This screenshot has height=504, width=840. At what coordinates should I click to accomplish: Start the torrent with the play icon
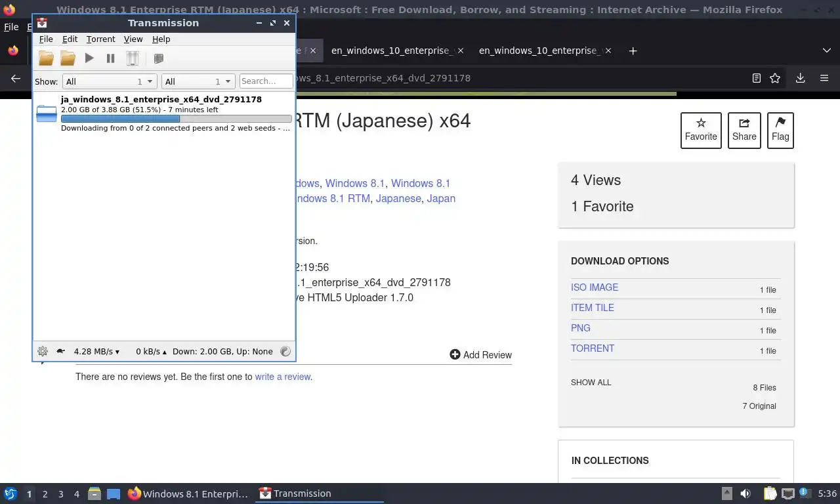[89, 58]
